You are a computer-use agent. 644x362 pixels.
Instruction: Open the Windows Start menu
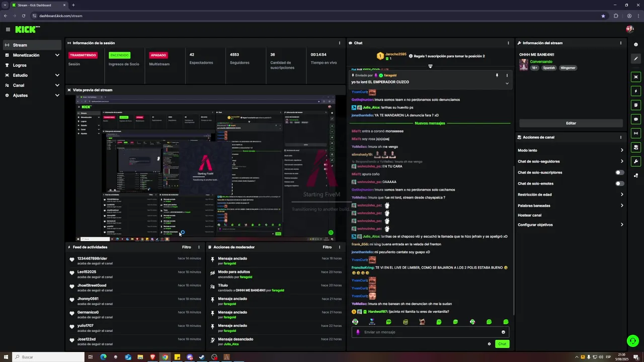click(x=6, y=357)
